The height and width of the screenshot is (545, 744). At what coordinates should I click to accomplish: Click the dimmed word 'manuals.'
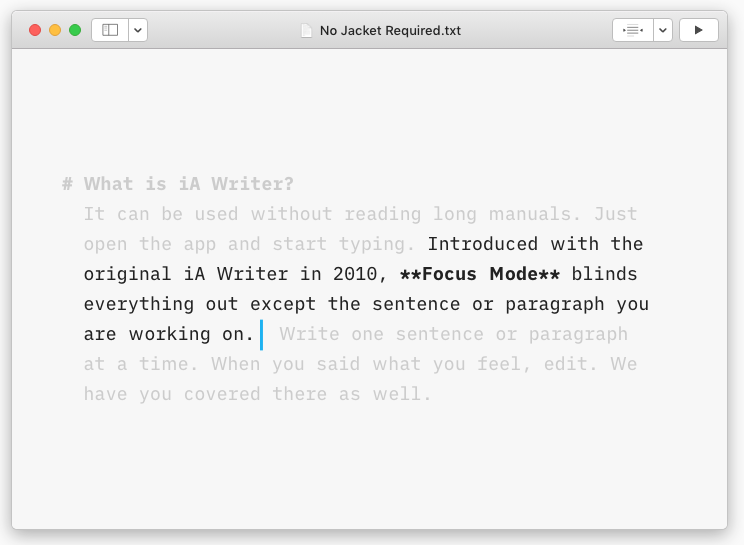(x=535, y=214)
